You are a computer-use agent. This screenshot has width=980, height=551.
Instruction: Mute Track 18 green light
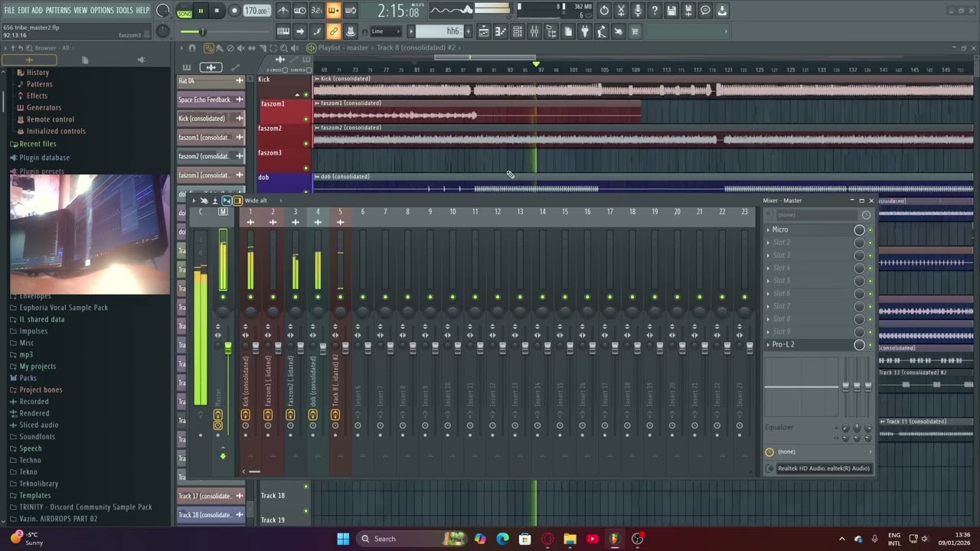pyautogui.click(x=306, y=487)
